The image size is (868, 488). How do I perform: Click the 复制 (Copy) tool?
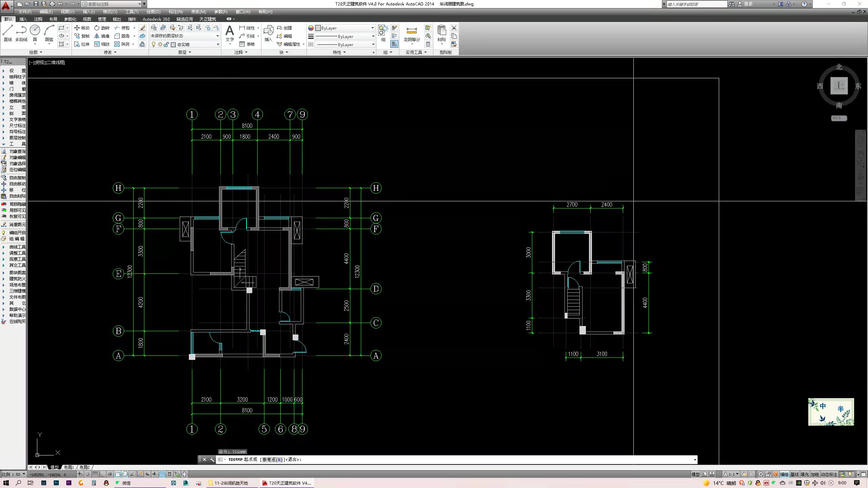coord(82,36)
